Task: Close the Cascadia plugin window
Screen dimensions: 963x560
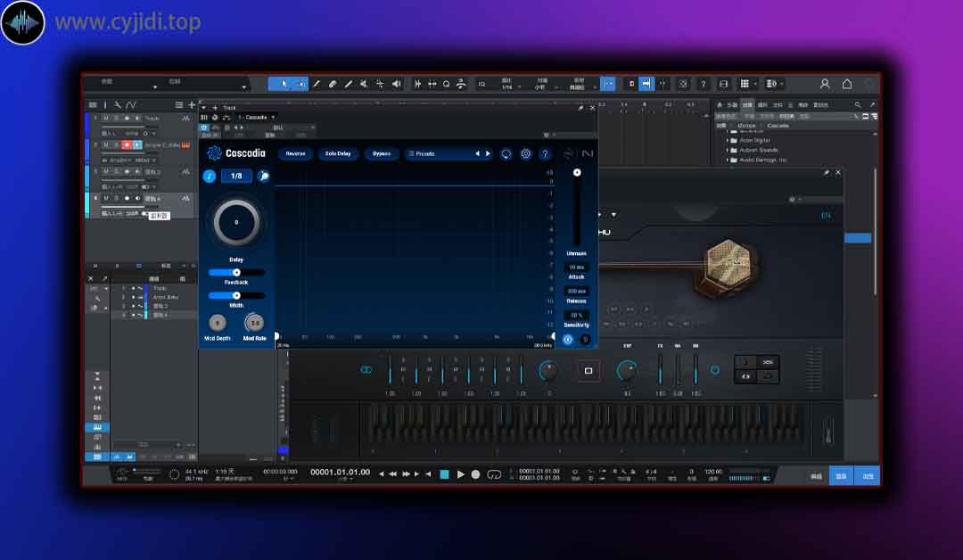Action: coord(593,108)
